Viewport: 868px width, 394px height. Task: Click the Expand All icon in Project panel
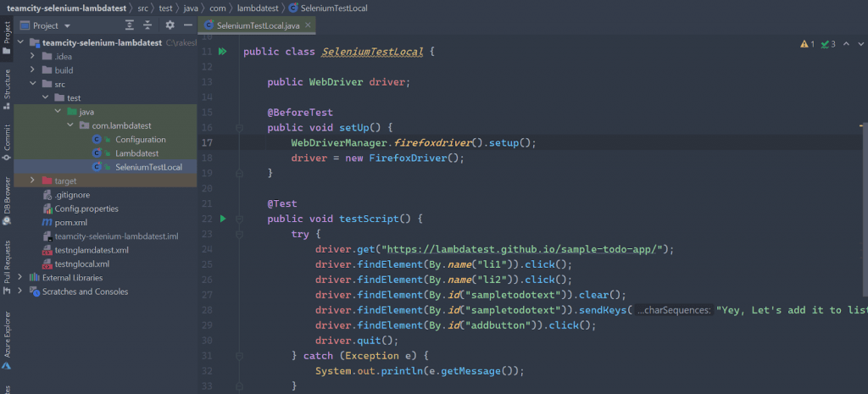click(x=130, y=25)
